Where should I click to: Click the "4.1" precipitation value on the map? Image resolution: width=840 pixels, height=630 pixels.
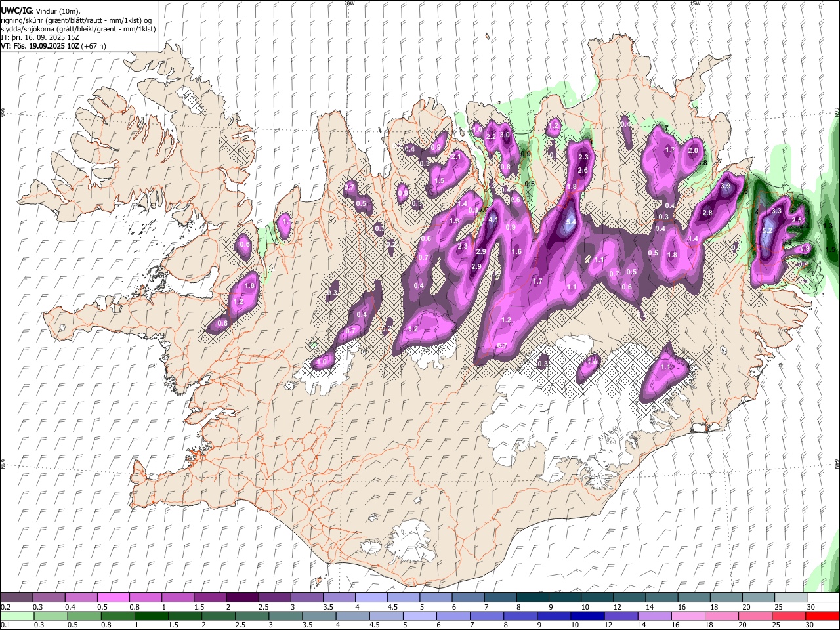[x=493, y=220]
